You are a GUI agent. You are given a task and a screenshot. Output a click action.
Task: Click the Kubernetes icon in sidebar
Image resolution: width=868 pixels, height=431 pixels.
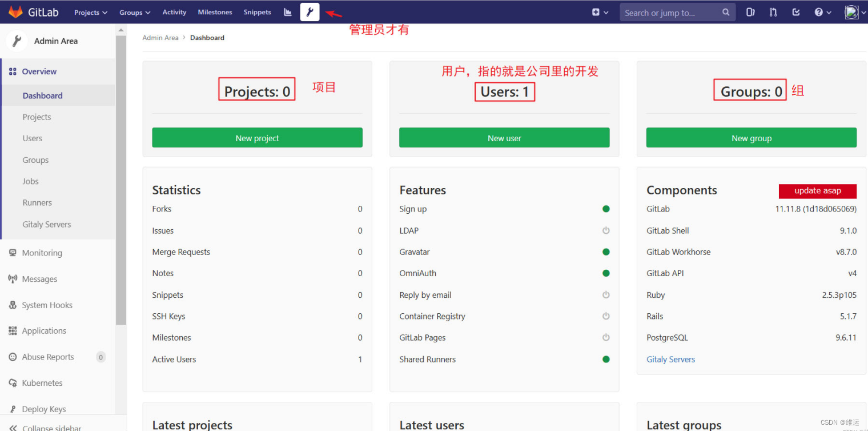point(13,383)
